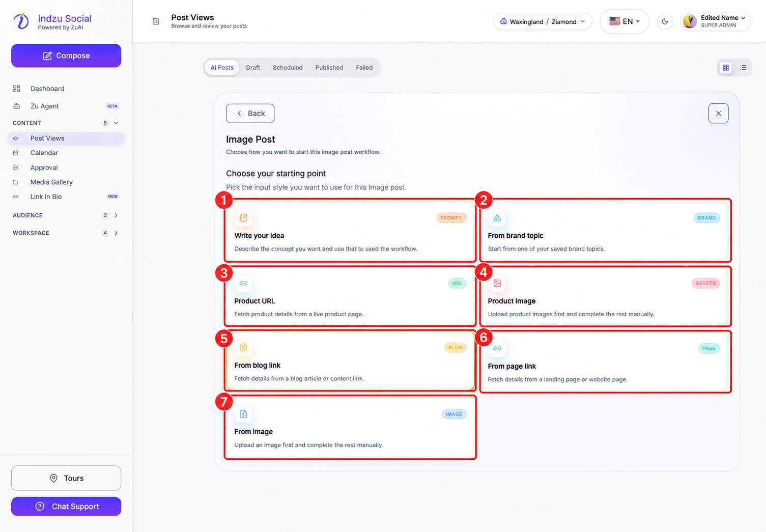766x532 pixels.
Task: Click the From page link chain icon
Action: click(497, 348)
